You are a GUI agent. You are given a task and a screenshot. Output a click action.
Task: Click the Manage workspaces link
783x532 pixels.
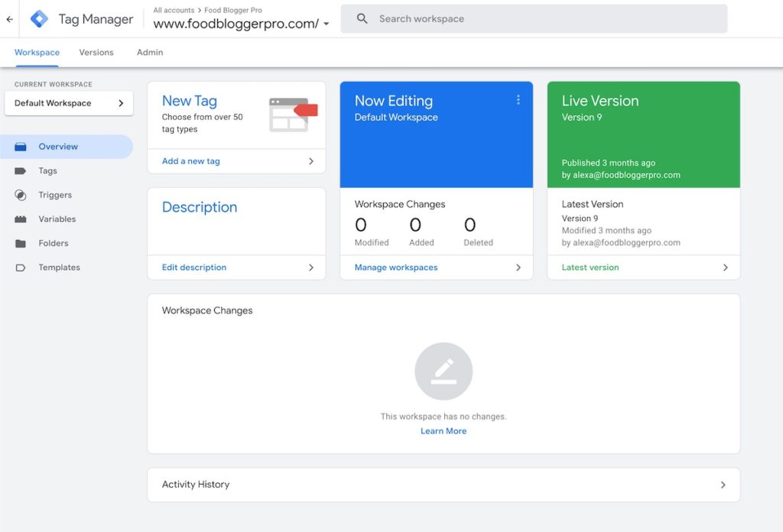pyautogui.click(x=396, y=268)
